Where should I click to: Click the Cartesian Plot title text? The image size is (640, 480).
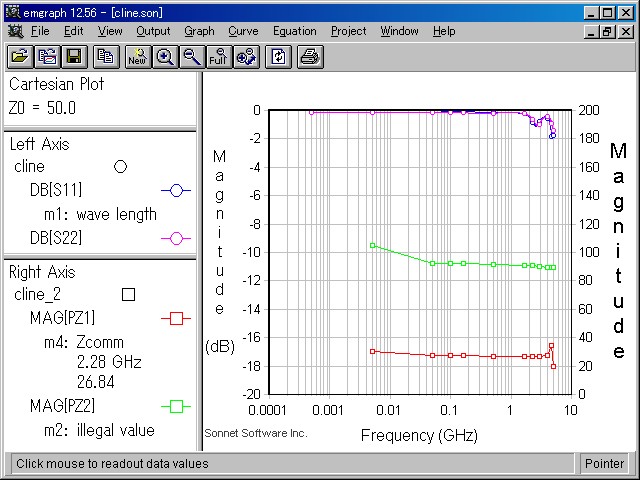click(56, 84)
